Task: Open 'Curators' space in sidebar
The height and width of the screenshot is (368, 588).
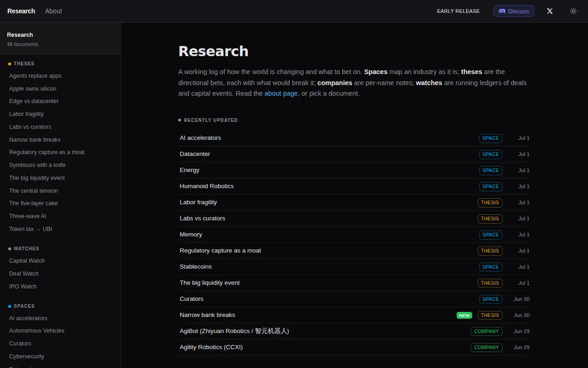Action: click(x=20, y=344)
